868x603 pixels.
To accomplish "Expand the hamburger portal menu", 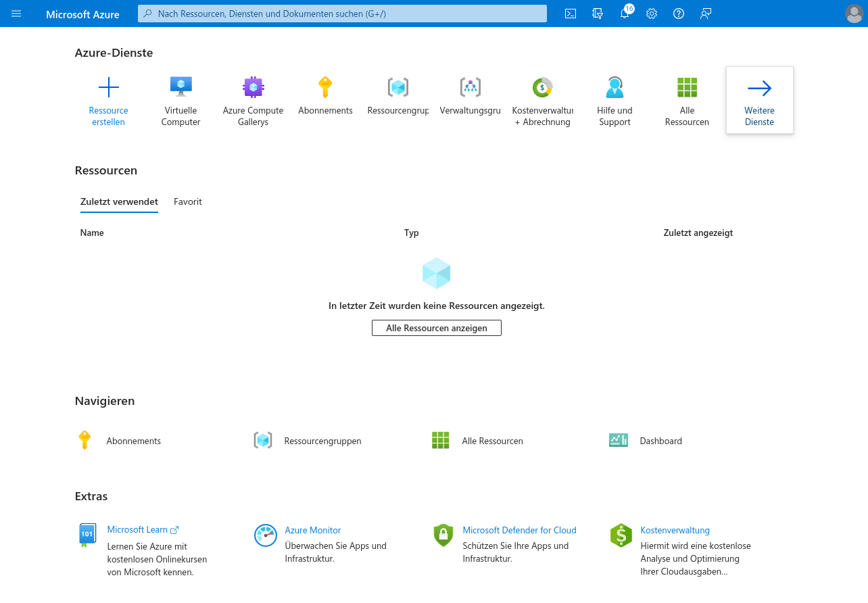I will [x=16, y=14].
